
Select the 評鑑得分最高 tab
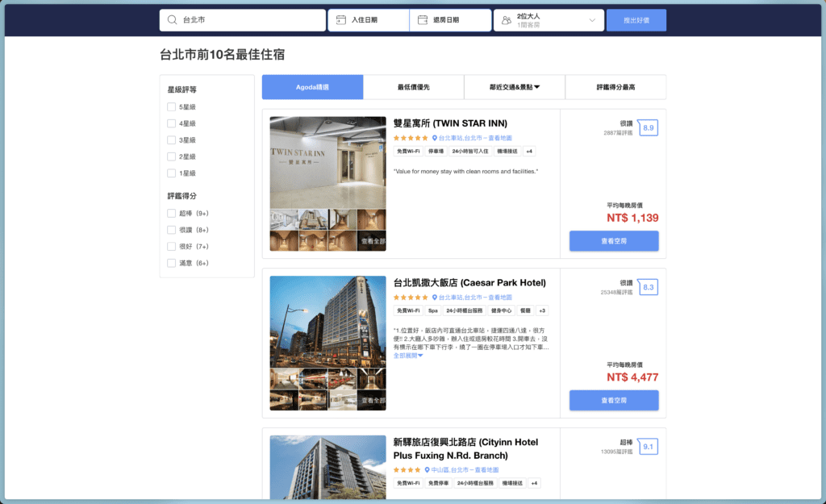pyautogui.click(x=615, y=86)
